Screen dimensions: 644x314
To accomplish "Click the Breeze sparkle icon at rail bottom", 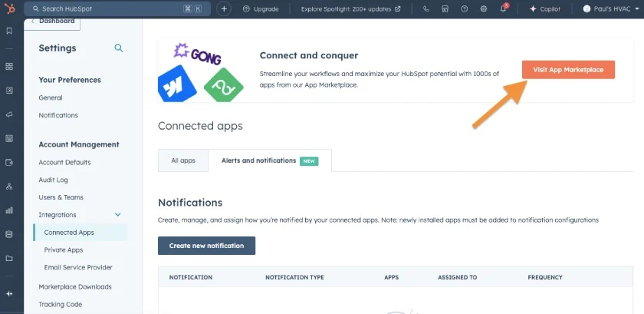I will tap(9, 294).
